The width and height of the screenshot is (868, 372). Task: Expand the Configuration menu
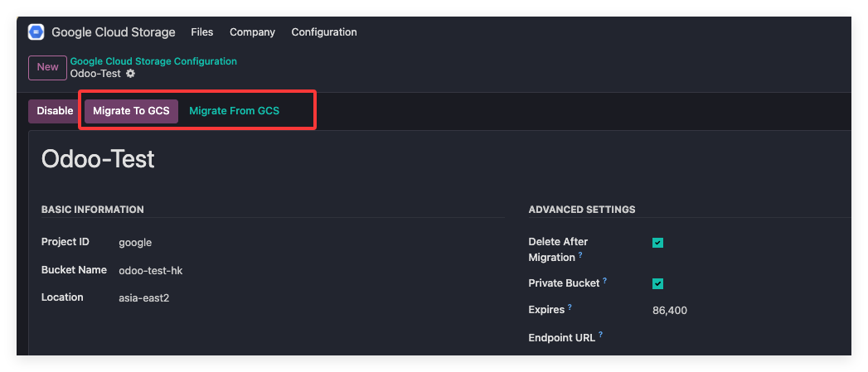pos(324,32)
